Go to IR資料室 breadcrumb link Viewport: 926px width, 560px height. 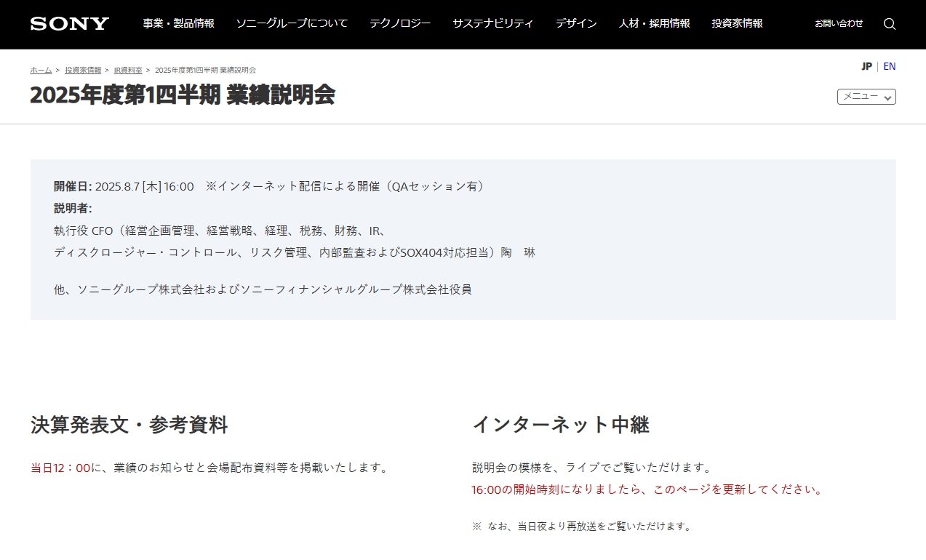(128, 70)
